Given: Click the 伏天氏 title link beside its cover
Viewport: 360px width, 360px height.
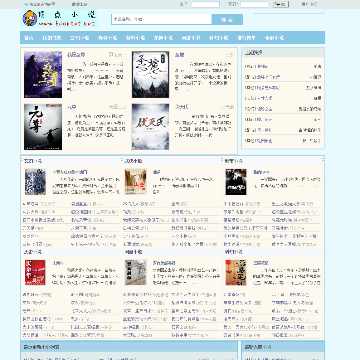Looking at the screenshot, I should coord(182,107).
